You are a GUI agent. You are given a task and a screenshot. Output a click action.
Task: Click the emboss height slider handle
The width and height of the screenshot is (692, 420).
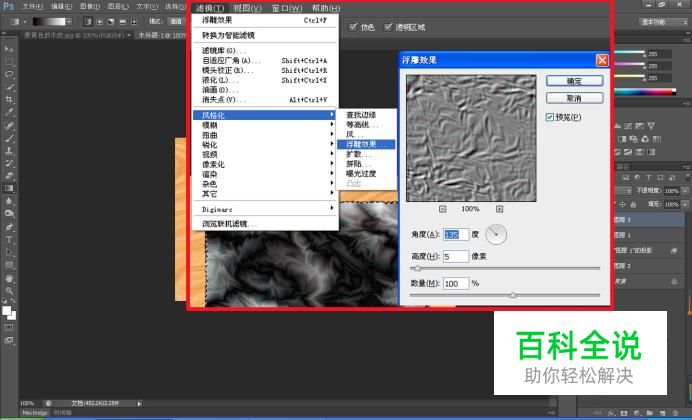[x=417, y=268]
